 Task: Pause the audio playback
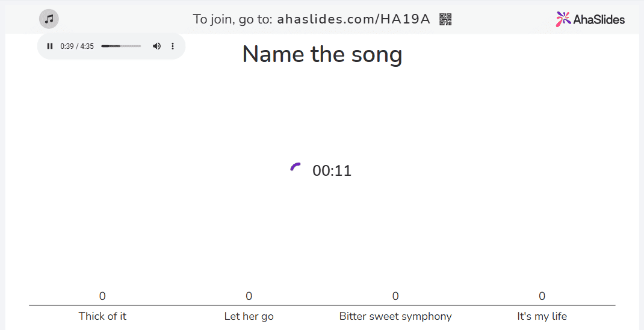pos(50,46)
